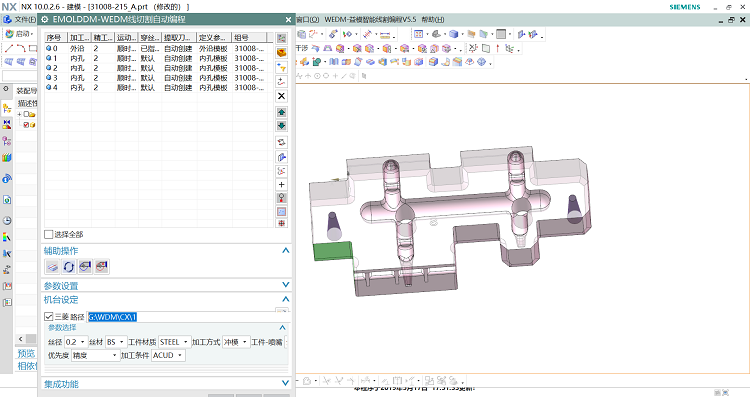The height and width of the screenshot is (397, 750).
Task: Move selected row up with the up-arrow icon
Action: (281, 112)
